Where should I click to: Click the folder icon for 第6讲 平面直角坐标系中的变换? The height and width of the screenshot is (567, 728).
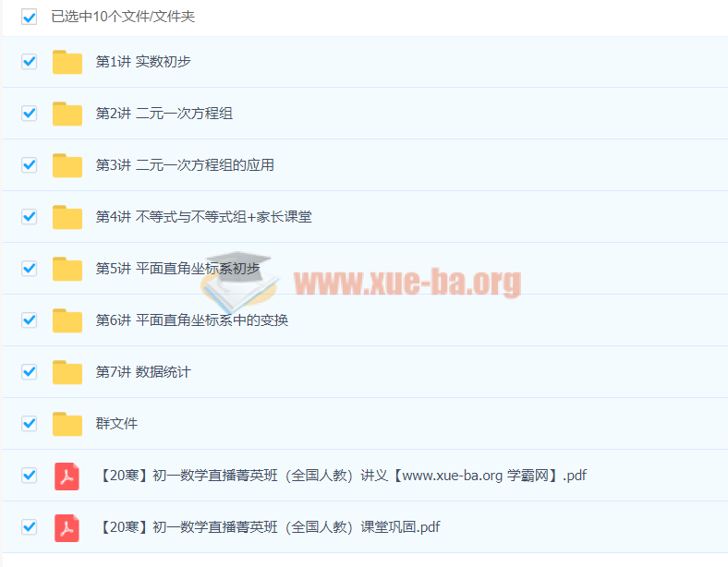point(67,320)
